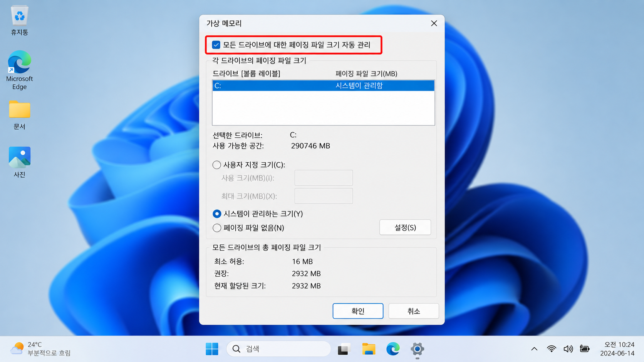Screen dimensions: 644x362
Task: Uncheck automatic paging file management checkbox
Action: tap(216, 45)
